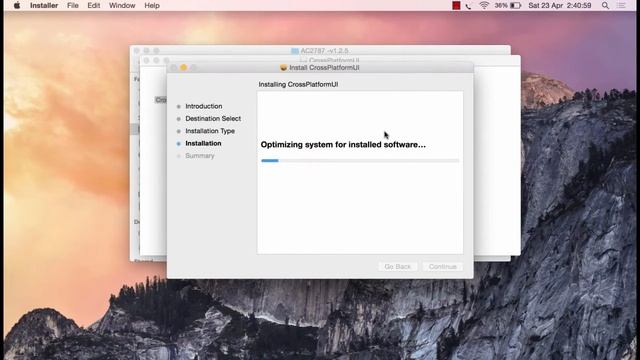Open Spotlight search
The image size is (640, 360).
click(605, 6)
